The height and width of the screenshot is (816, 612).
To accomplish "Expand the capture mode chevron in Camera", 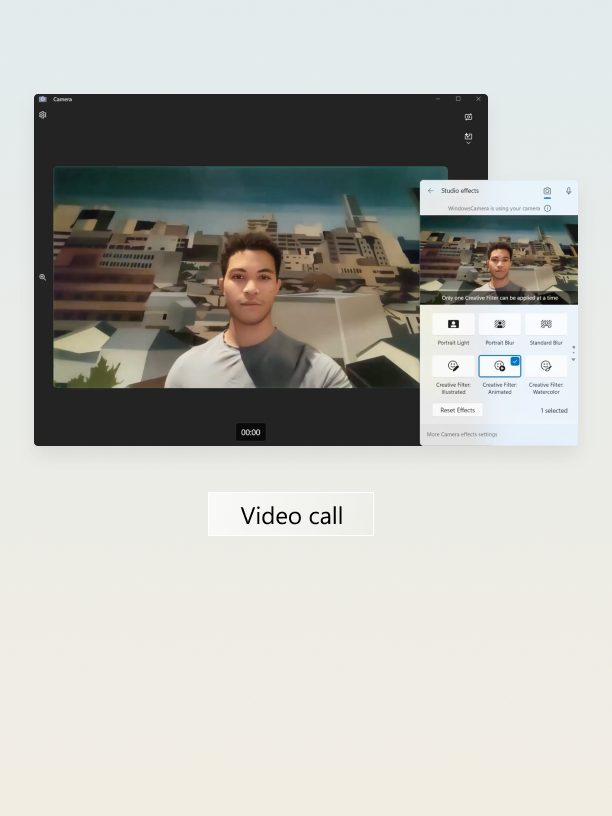I will pos(468,143).
